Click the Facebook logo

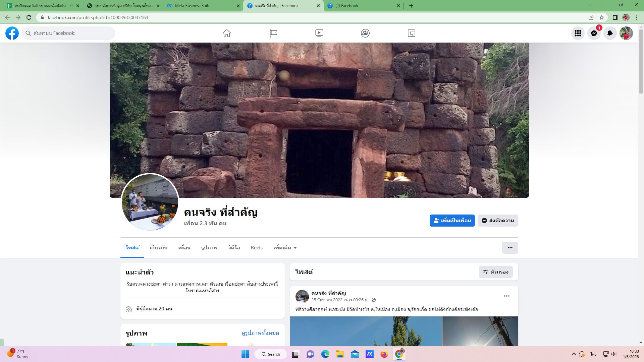coord(12,33)
